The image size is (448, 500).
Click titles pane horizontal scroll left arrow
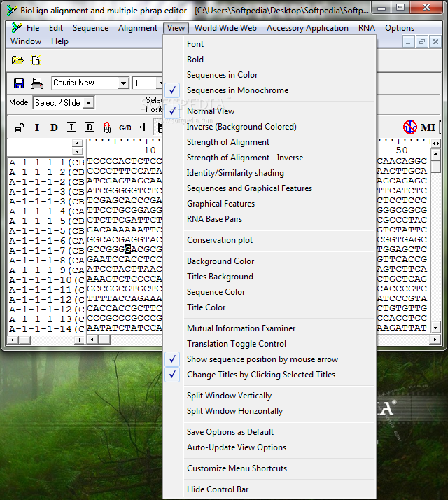13,340
